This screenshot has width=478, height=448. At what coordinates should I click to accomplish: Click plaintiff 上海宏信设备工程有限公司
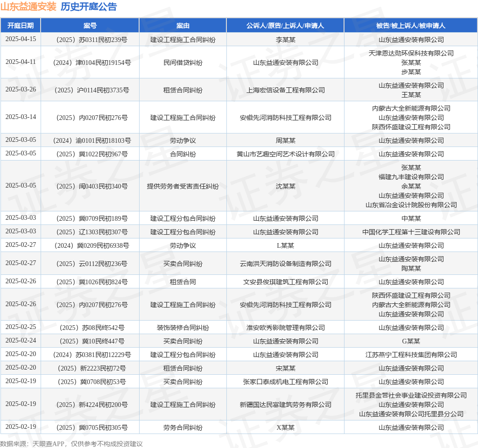pos(285,90)
